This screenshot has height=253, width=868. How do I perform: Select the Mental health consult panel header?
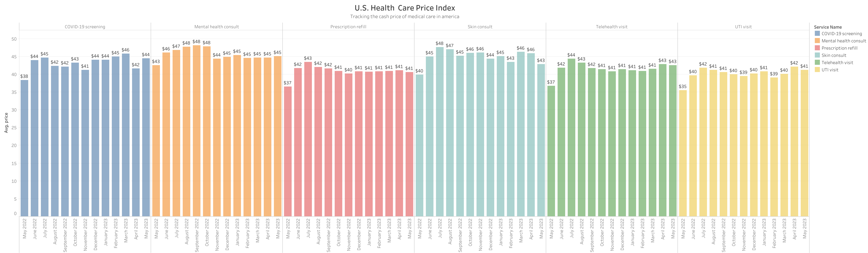(x=217, y=27)
